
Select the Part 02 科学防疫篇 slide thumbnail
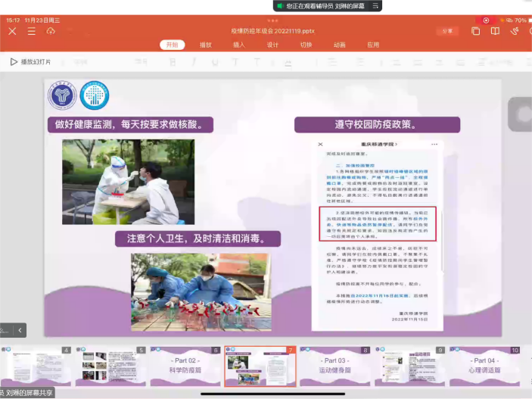click(x=185, y=366)
